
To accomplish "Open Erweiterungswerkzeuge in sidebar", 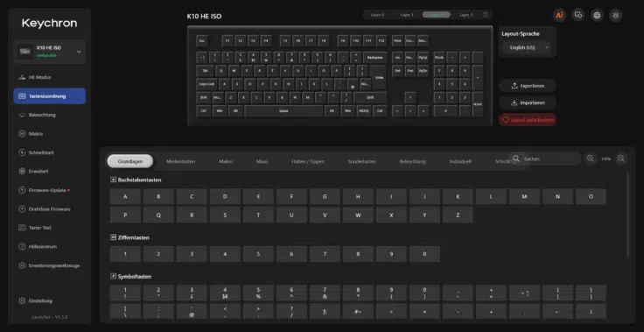I will point(50,265).
